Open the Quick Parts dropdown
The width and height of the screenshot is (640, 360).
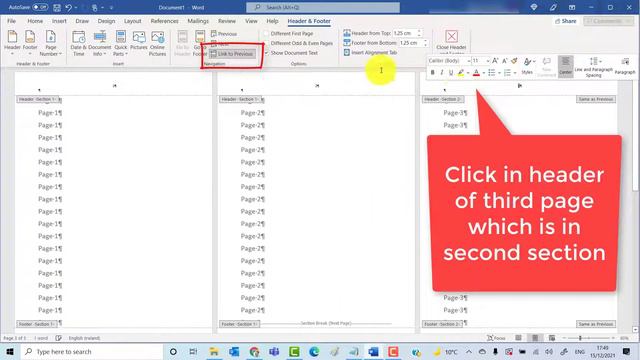point(120,43)
